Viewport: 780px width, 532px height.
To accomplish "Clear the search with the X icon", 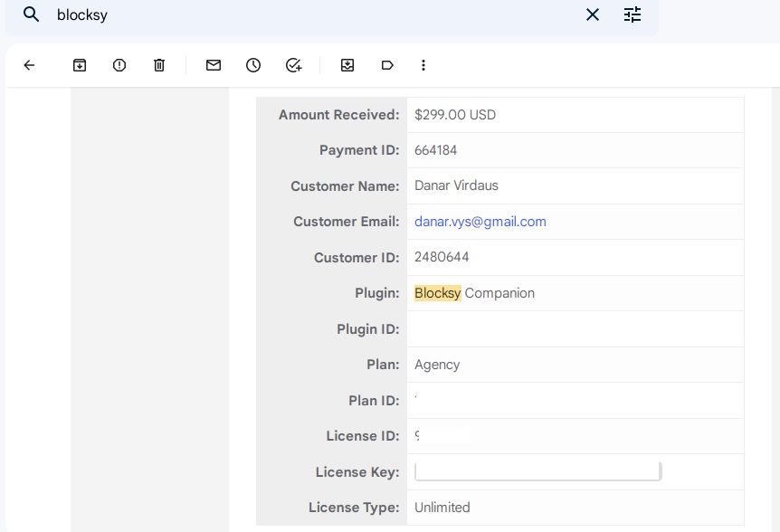I will pyautogui.click(x=593, y=14).
